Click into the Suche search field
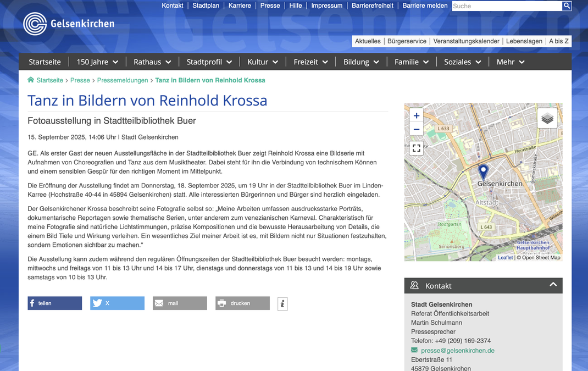Viewport: 588px width, 371px height. (x=507, y=6)
